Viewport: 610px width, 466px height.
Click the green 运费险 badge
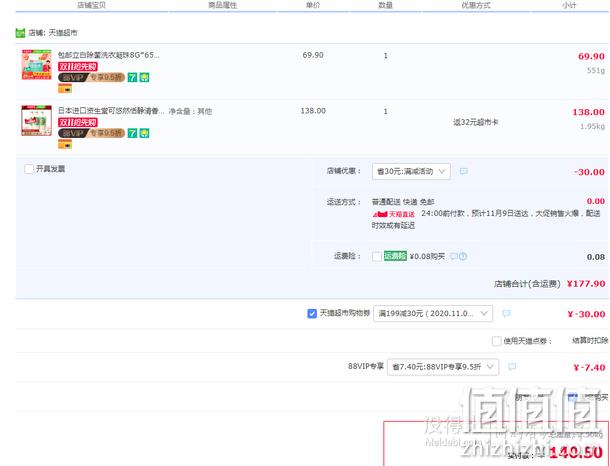[x=395, y=256]
